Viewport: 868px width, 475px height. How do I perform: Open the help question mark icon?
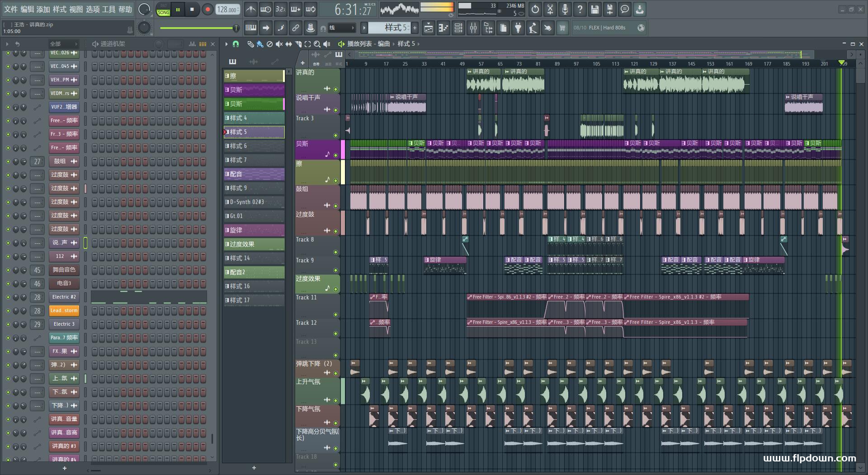pyautogui.click(x=580, y=9)
